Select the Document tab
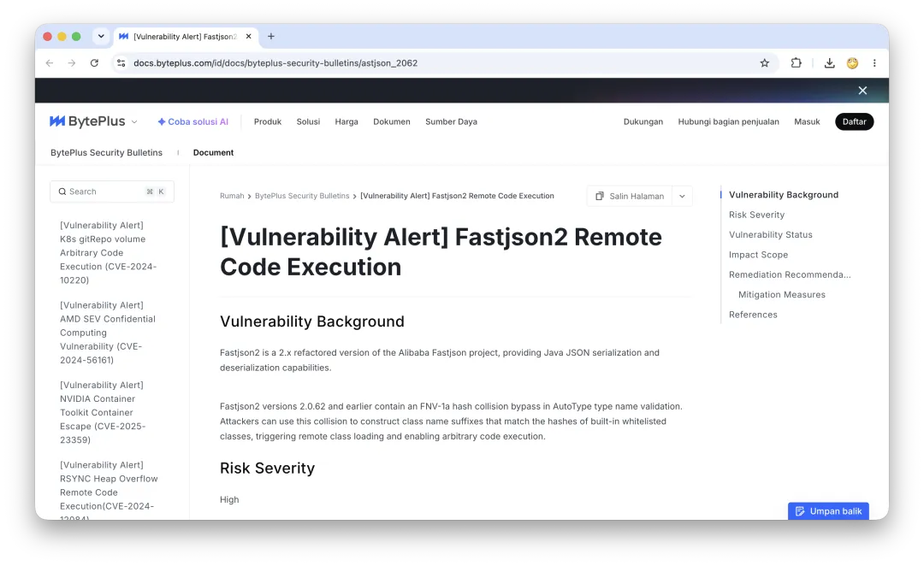This screenshot has width=924, height=566. (213, 152)
